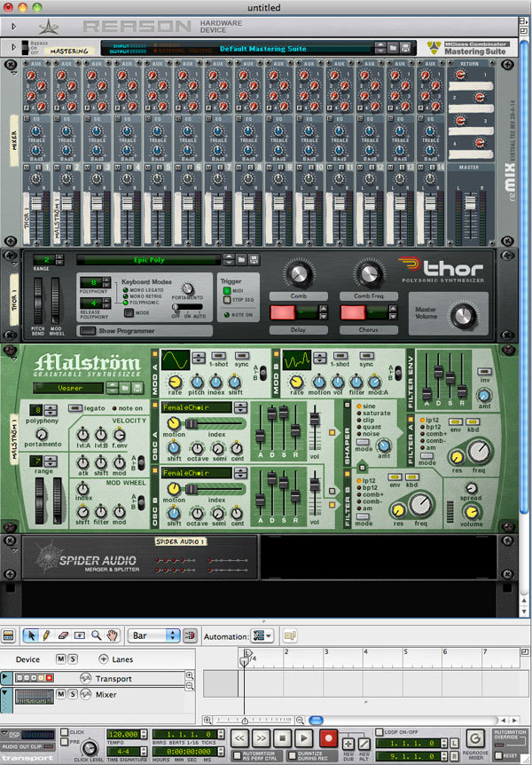Click the Mixer's Master level fader

[470, 202]
